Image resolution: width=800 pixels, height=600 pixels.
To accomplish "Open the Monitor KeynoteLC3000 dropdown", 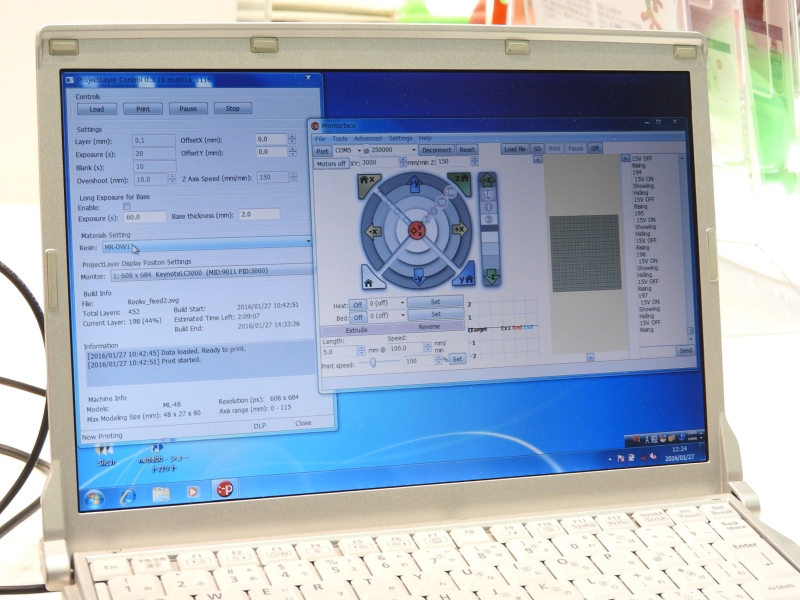I will tap(212, 273).
